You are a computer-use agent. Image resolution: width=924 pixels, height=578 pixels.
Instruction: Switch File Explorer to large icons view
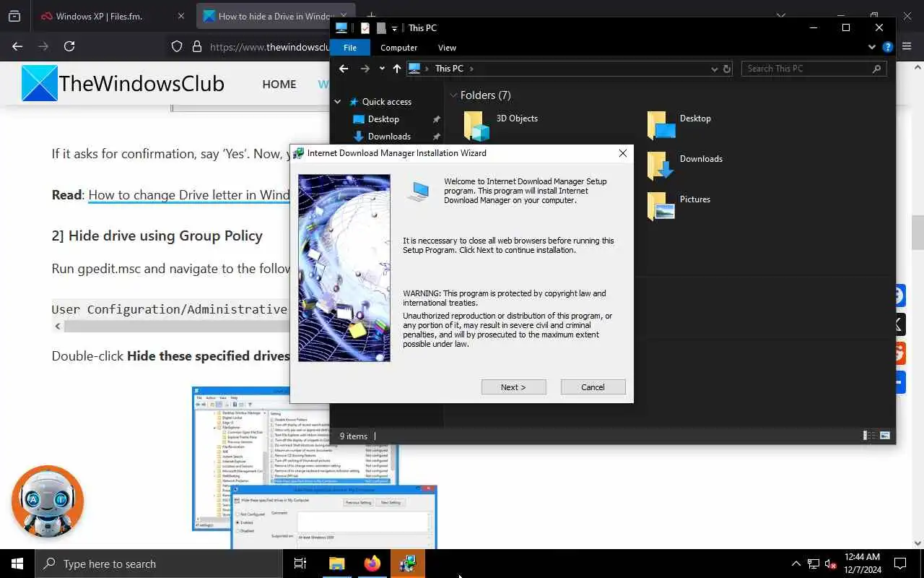(884, 436)
